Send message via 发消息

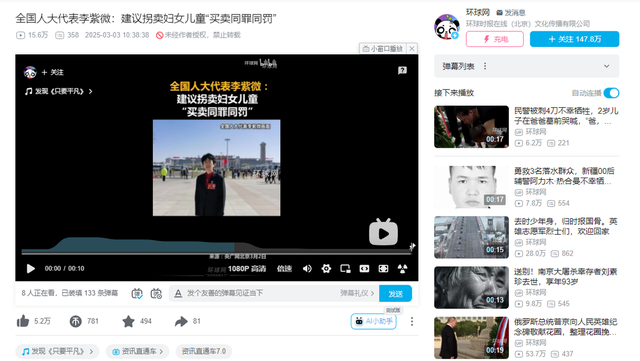[x=511, y=13]
